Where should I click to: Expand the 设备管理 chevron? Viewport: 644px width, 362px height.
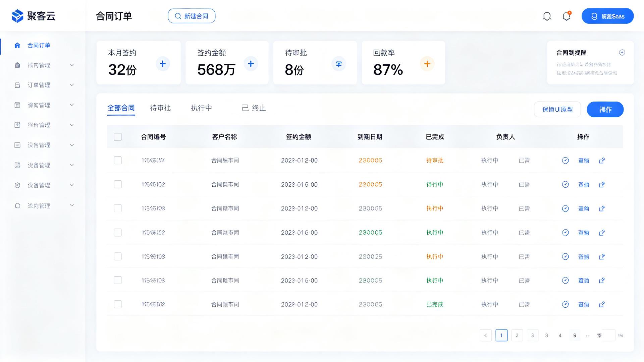[72, 165]
